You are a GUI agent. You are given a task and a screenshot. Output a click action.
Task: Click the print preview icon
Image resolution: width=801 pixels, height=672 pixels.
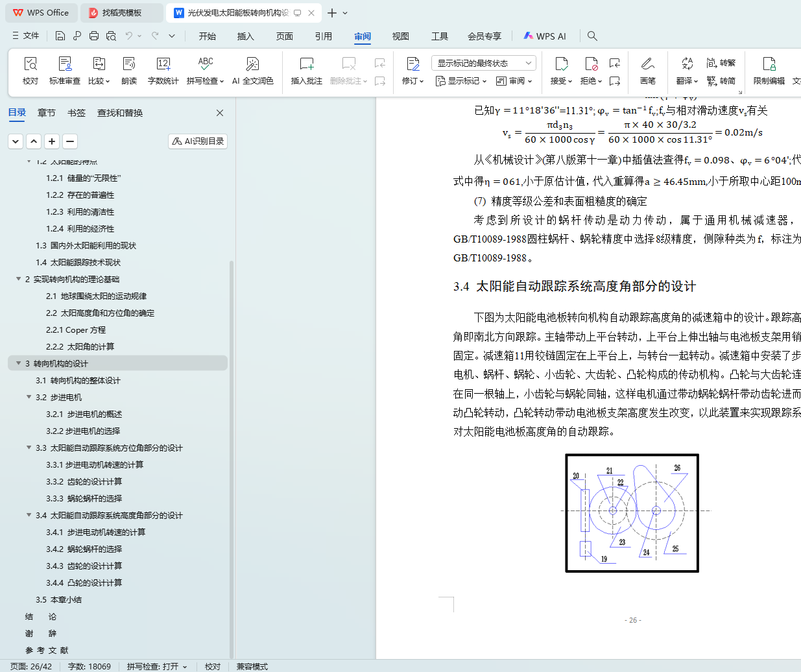click(x=111, y=36)
